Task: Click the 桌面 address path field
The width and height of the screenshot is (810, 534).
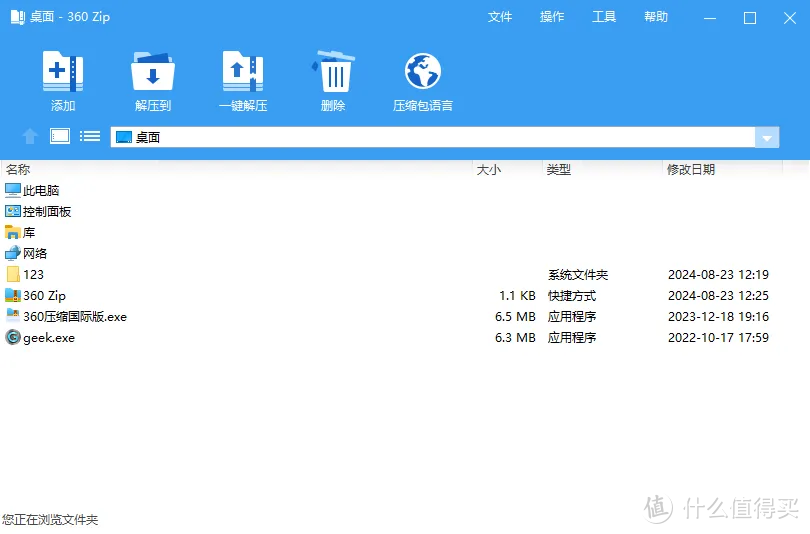Action: (433, 137)
